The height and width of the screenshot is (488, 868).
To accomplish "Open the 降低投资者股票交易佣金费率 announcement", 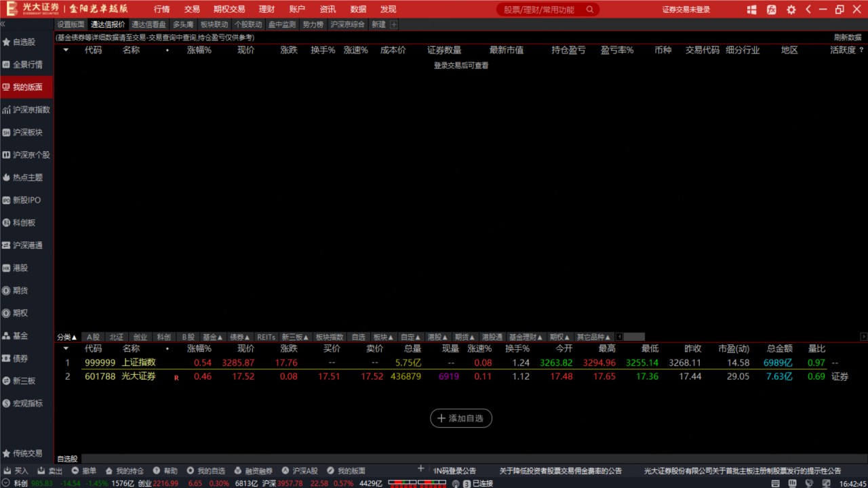I will click(561, 470).
